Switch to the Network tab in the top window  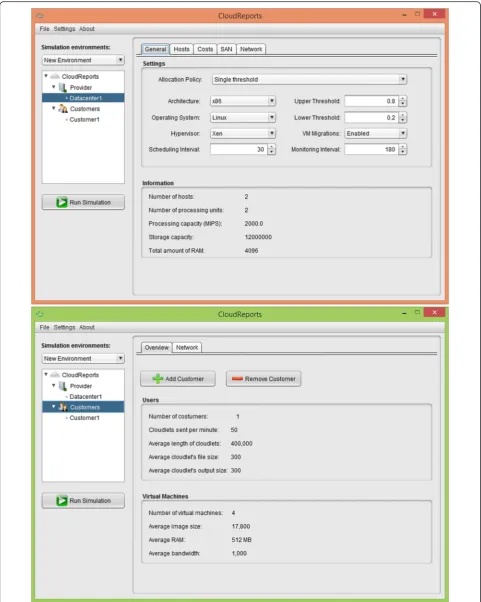(x=251, y=49)
